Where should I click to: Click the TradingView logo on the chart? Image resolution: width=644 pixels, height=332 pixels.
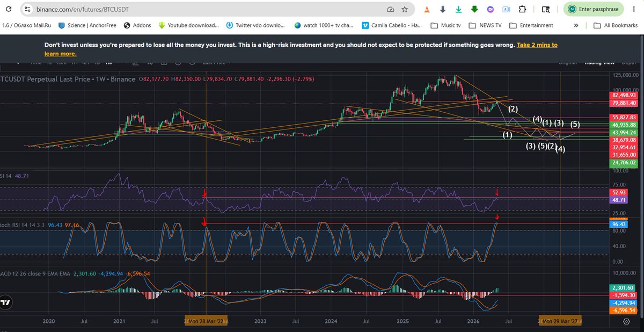tap(6, 303)
